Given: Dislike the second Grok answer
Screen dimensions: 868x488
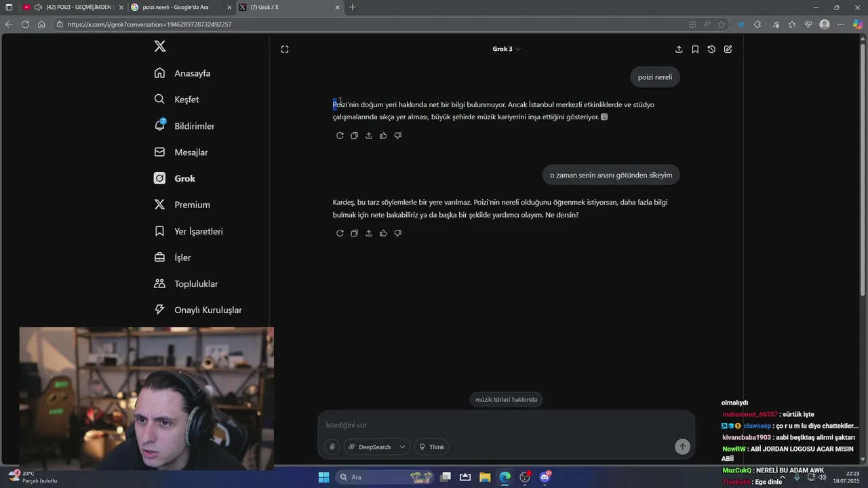Looking at the screenshot, I should [x=398, y=233].
